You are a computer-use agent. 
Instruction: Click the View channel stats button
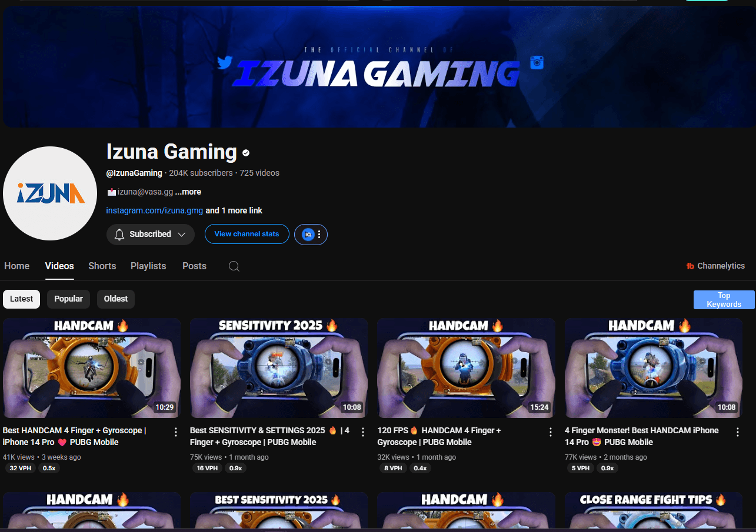tap(247, 234)
